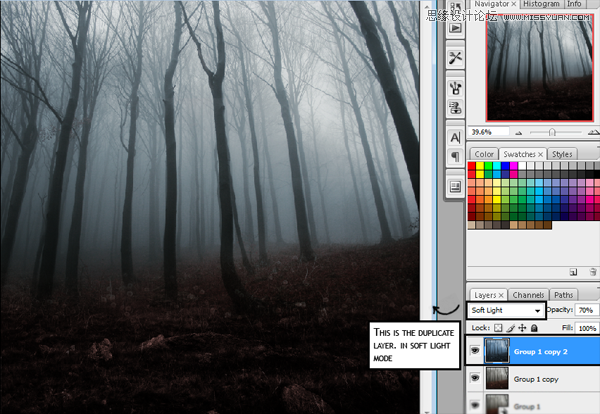Open the Actions panel play icon
600x414 pixels.
(x=455, y=28)
